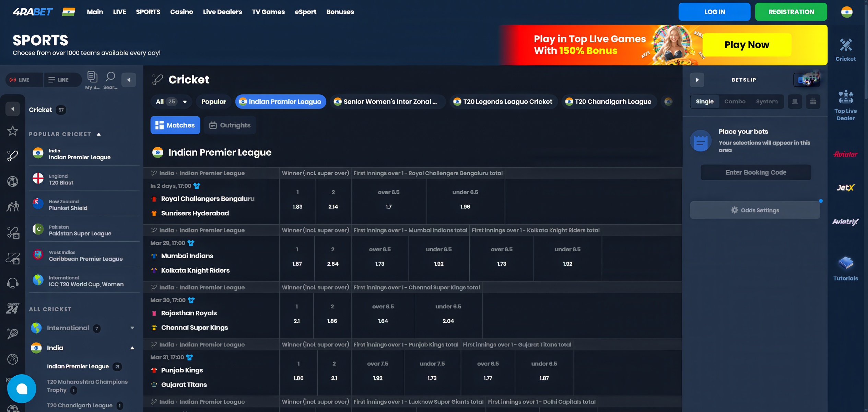Select the Combo betslip tab
The image size is (868, 412).
(x=735, y=101)
